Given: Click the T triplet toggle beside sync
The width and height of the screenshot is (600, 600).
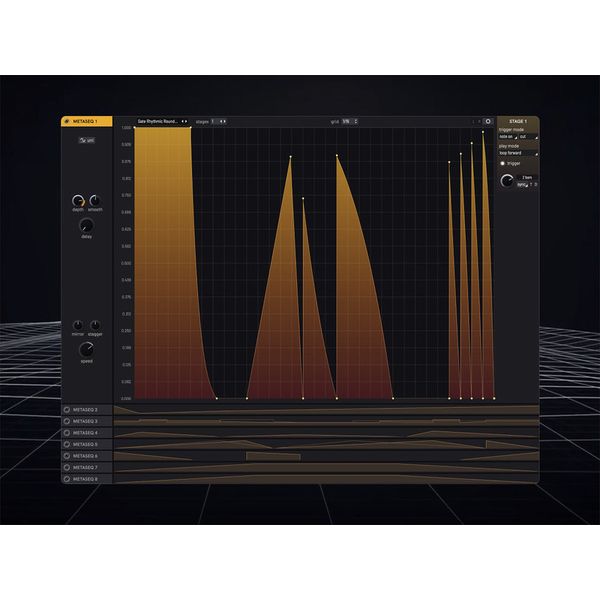Looking at the screenshot, I should (x=531, y=185).
